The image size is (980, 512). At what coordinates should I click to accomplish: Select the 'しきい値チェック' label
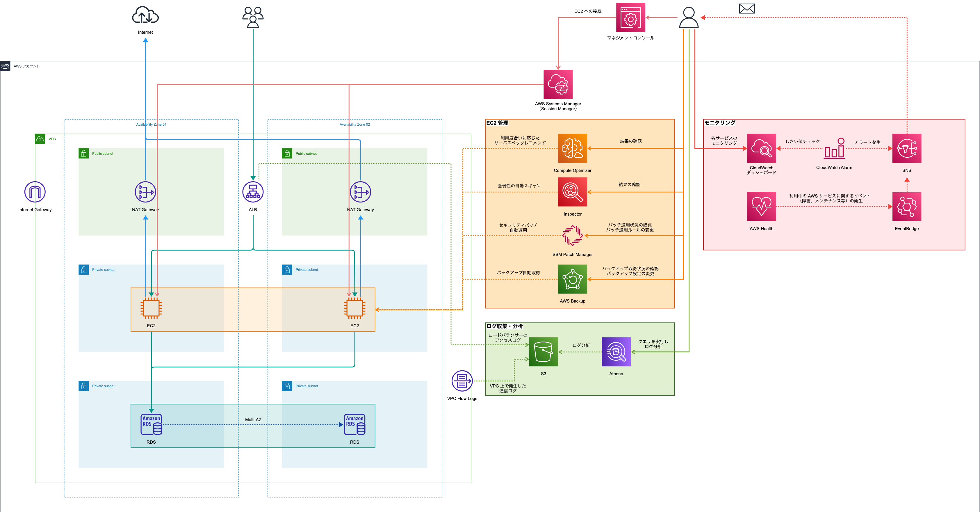click(803, 141)
